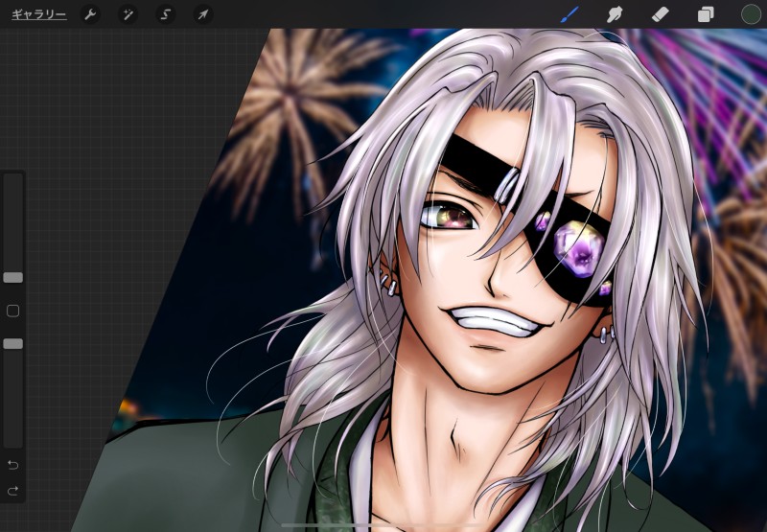Open the ギャラリー gallery link
Image resolution: width=767 pixels, height=532 pixels.
[x=39, y=14]
